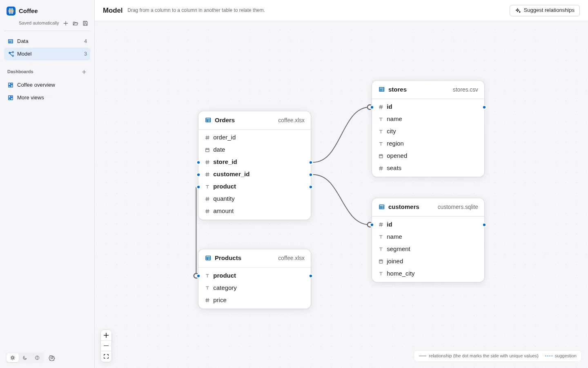This screenshot has height=368, width=588.
Task: Open the More views dashboard
Action: point(47,98)
